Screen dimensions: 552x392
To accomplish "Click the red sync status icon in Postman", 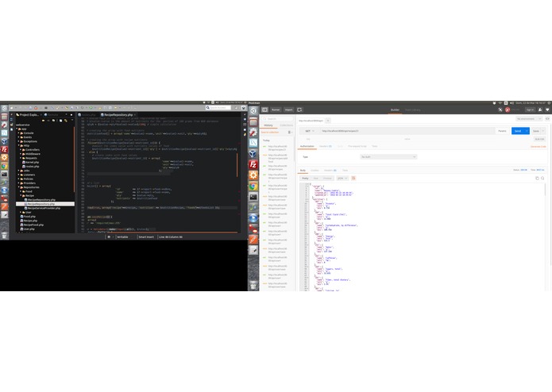I will 508,110.
